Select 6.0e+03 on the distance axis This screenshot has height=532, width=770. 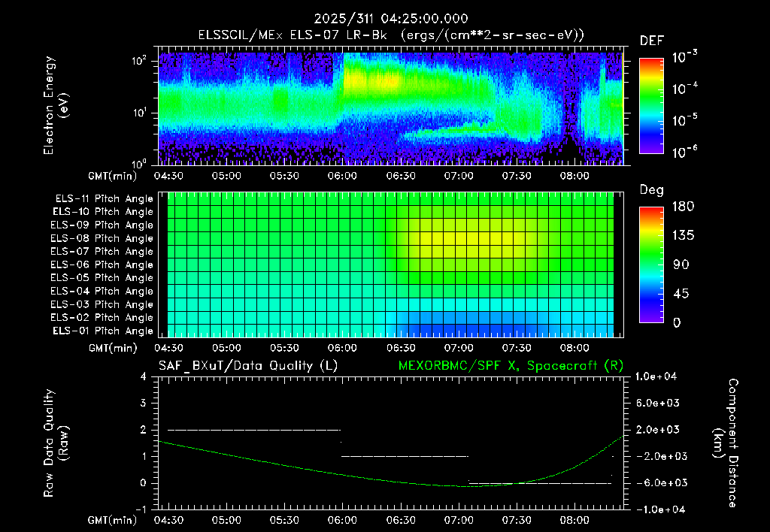pos(657,403)
